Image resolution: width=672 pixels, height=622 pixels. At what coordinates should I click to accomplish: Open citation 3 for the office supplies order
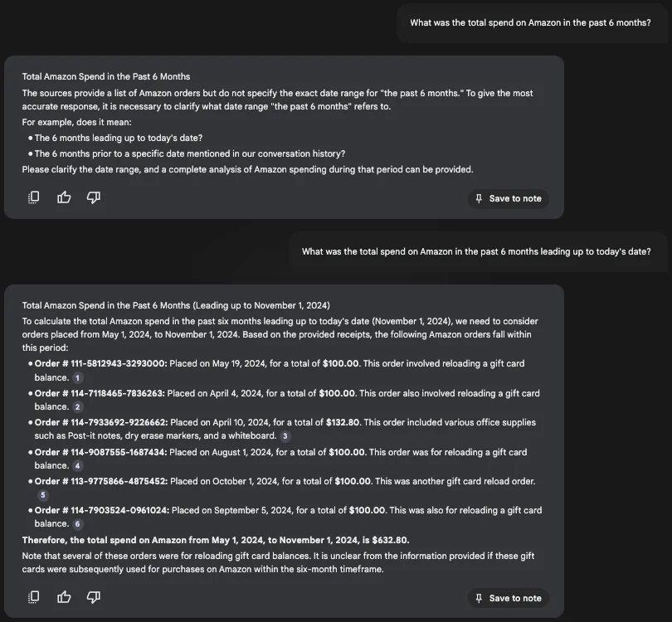(285, 436)
